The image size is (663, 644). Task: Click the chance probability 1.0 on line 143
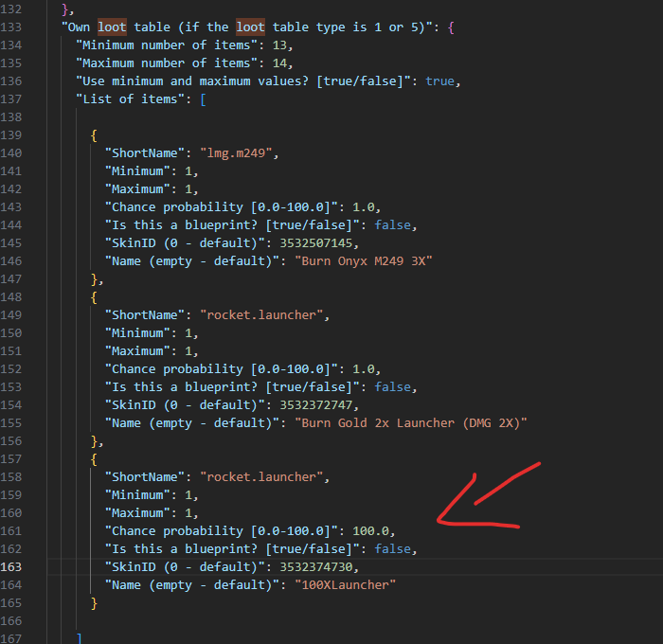click(x=364, y=207)
